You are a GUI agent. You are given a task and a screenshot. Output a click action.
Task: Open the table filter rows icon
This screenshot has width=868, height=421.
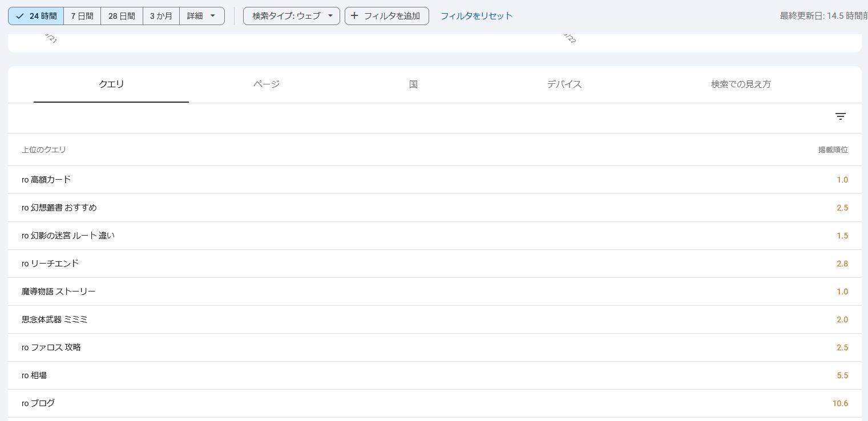(840, 116)
